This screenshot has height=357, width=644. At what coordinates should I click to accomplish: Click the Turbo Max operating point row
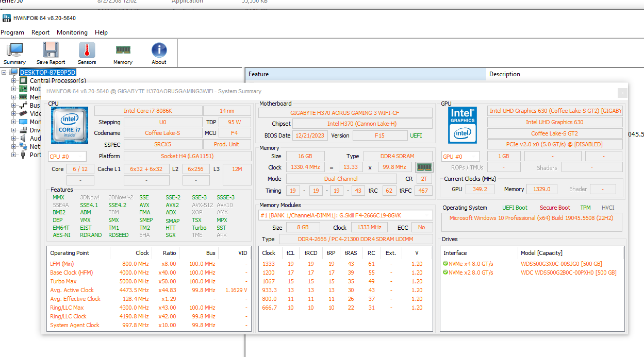[x=150, y=281]
